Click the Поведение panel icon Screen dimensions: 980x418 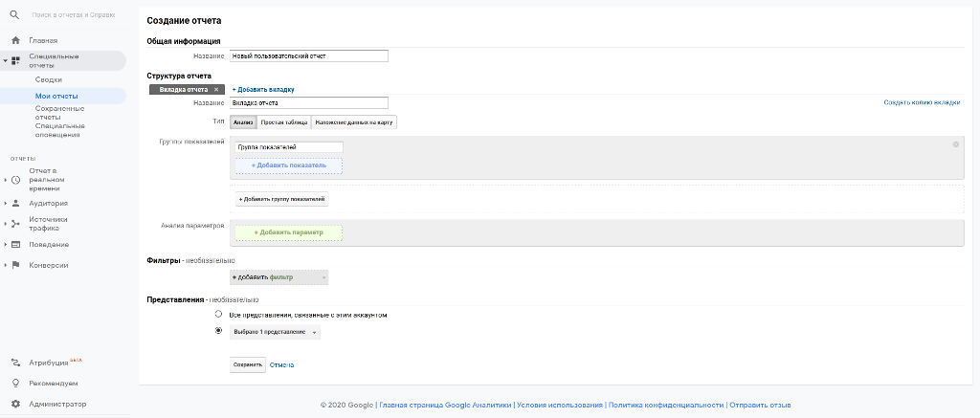click(15, 244)
